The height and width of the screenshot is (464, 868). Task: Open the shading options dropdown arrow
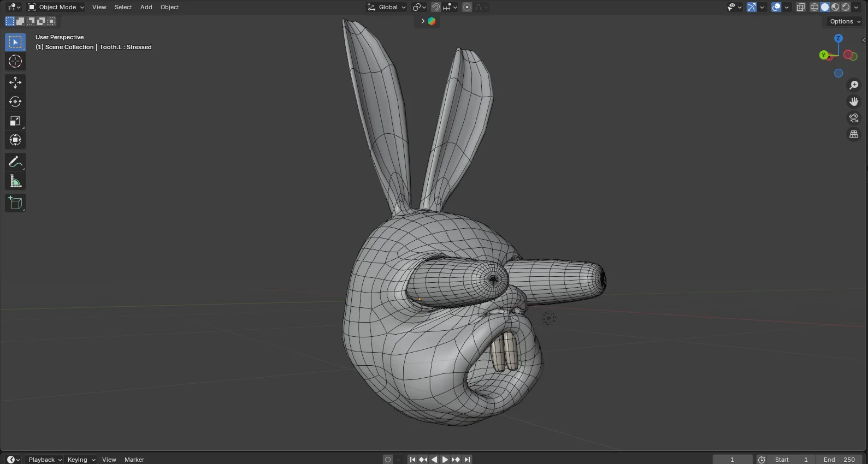[856, 7]
